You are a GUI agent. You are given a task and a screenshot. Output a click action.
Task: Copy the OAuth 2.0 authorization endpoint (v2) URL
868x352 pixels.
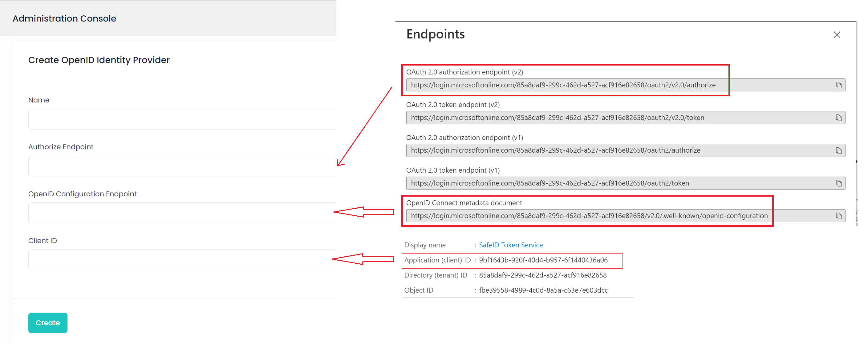[838, 85]
